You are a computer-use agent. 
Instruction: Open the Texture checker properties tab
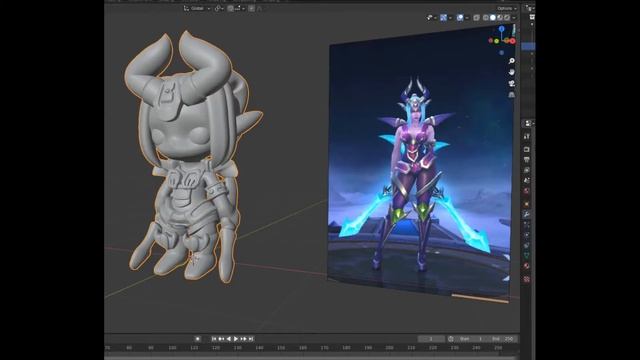(x=527, y=279)
